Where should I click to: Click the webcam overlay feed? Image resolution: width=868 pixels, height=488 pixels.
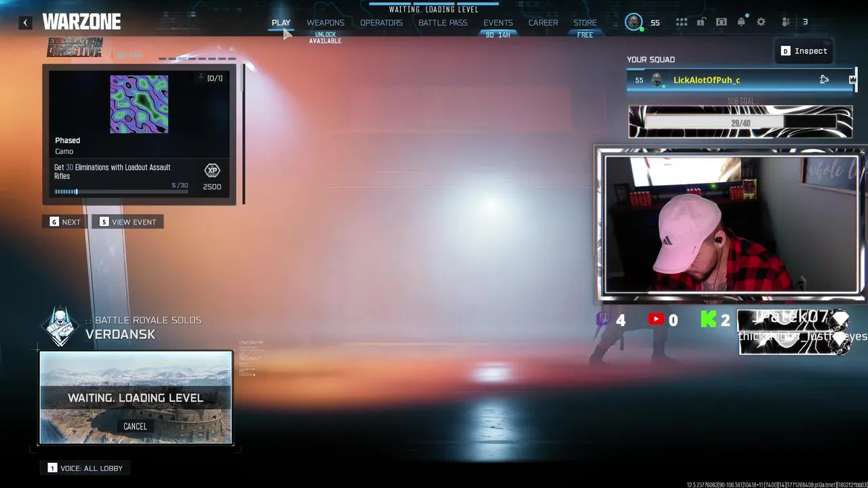click(x=731, y=224)
